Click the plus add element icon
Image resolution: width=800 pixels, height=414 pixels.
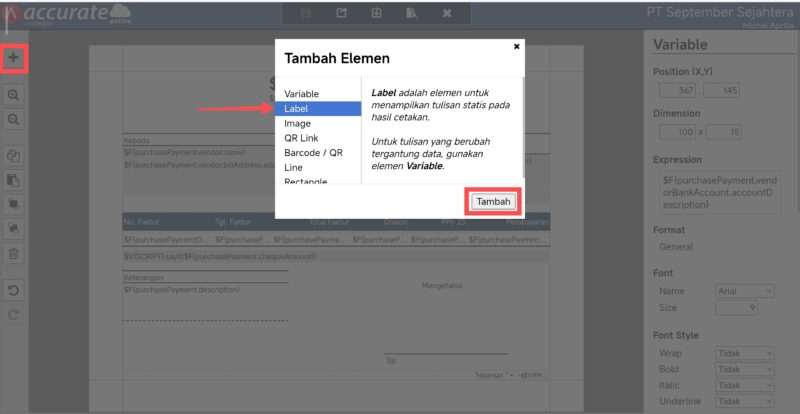click(x=13, y=58)
